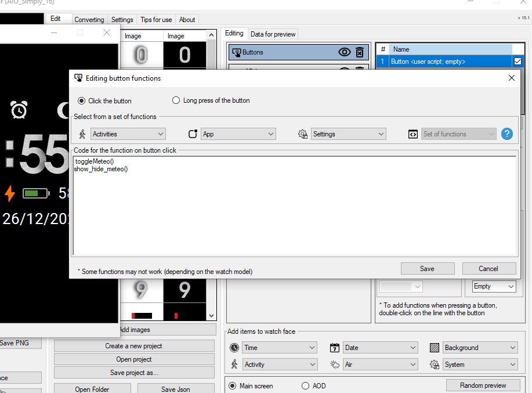Select black-background digit 9 image thumbnail

click(x=184, y=290)
